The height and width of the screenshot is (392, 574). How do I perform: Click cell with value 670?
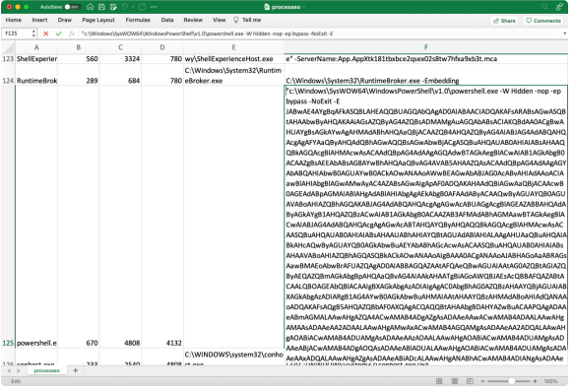[79, 217]
